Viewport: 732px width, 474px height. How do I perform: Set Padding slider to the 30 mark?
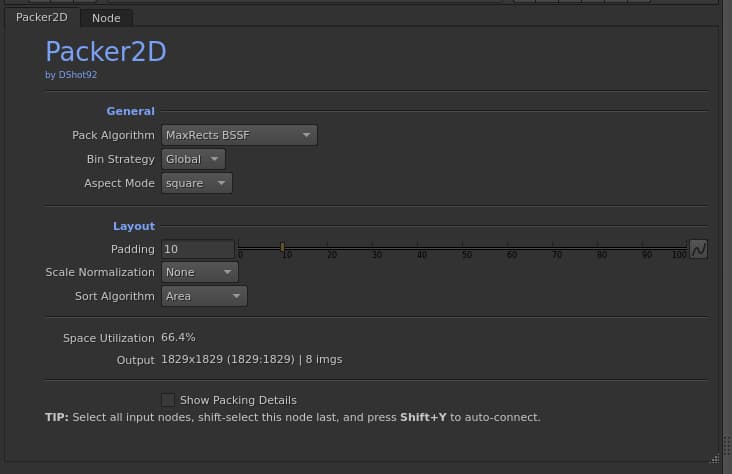pos(373,247)
